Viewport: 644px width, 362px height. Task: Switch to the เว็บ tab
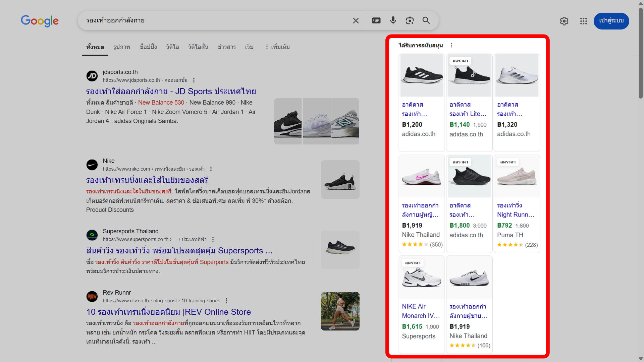tap(249, 47)
